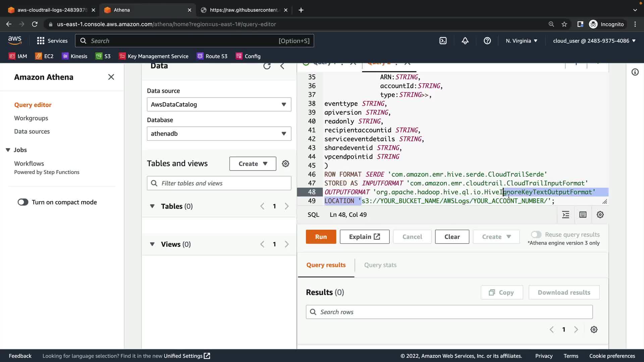Open the athenadb Database dropdown

(x=219, y=134)
